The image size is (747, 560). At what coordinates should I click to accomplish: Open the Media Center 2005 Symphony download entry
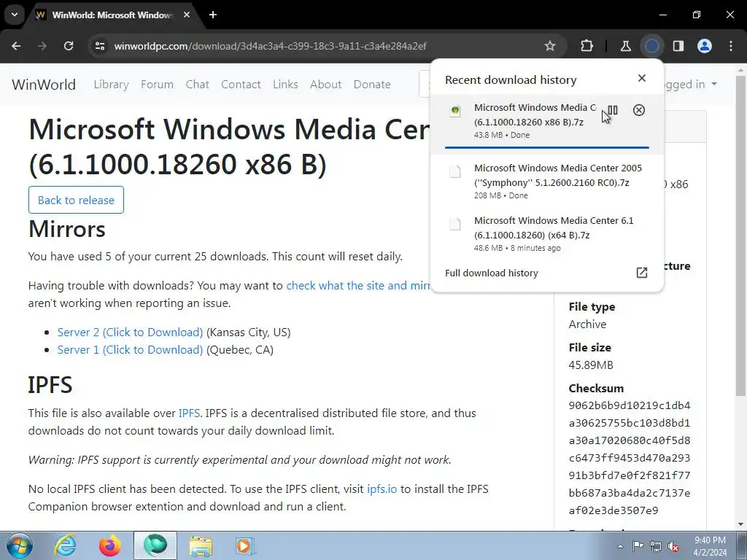547,181
